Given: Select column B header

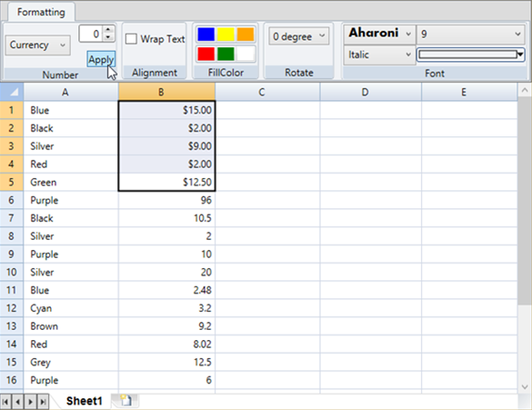Looking at the screenshot, I should pos(166,92).
